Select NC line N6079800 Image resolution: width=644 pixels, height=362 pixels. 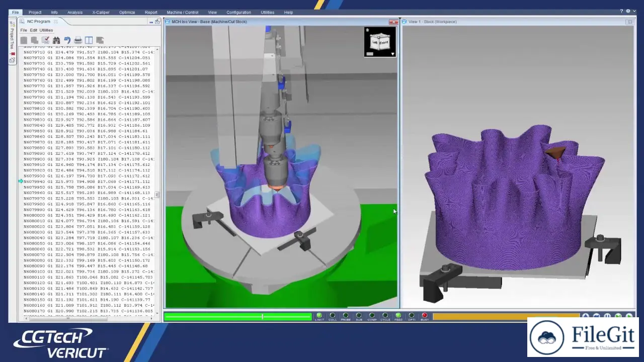coord(87,103)
